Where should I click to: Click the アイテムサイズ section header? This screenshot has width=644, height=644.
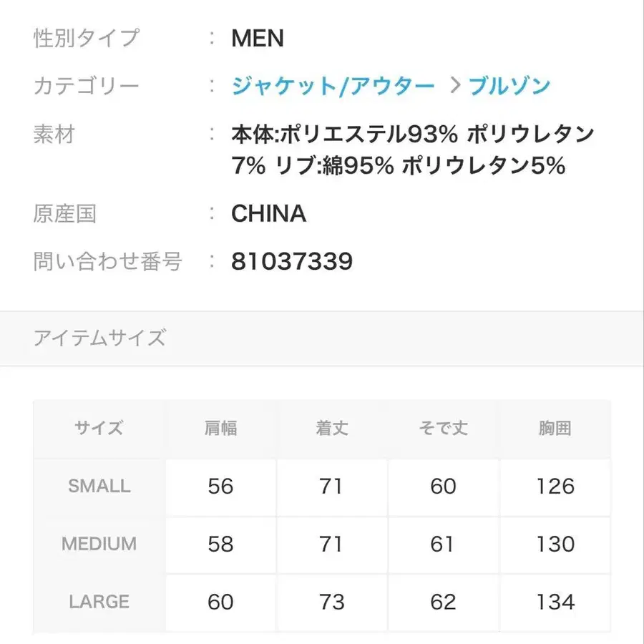click(x=100, y=337)
